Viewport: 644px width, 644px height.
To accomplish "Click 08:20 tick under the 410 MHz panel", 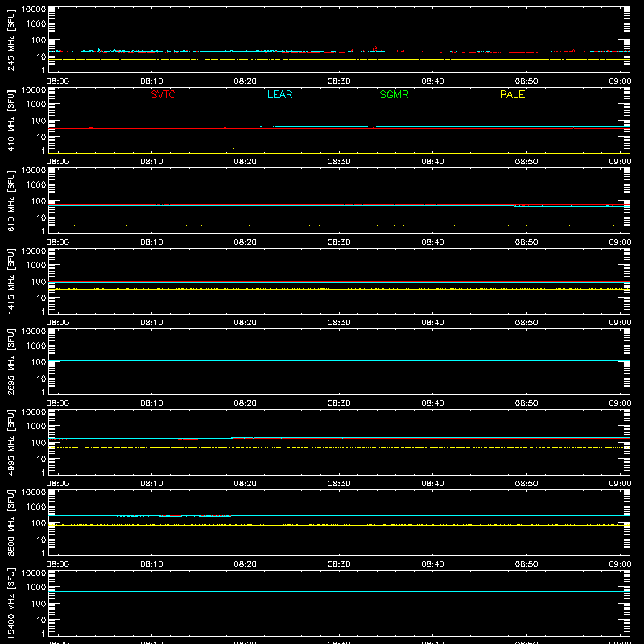I will [x=246, y=162].
